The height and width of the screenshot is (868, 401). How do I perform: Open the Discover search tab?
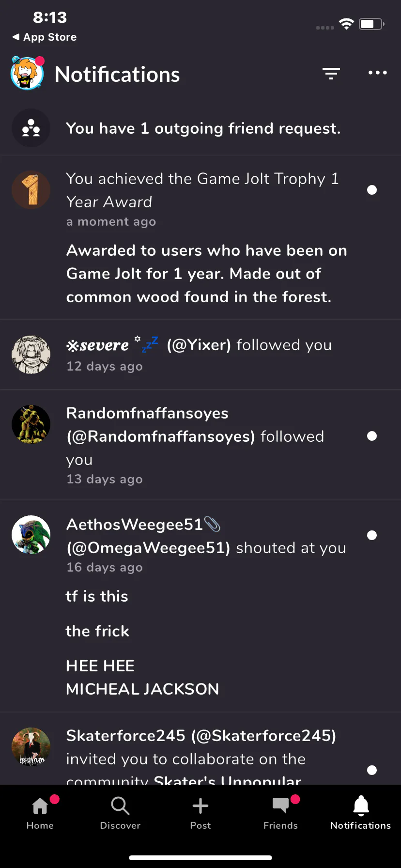coord(120,811)
